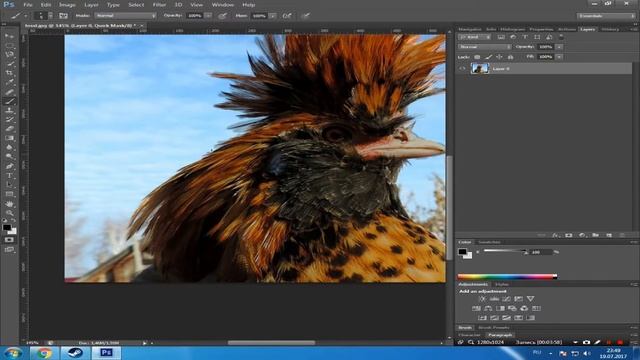The height and width of the screenshot is (360, 640).
Task: Open the Flow slider arrow
Action: [x=272, y=16]
